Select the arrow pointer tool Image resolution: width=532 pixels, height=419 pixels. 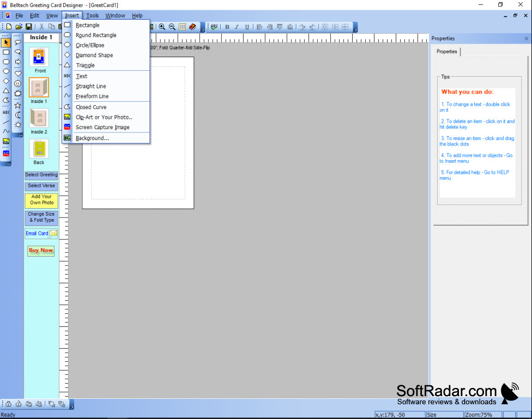pyautogui.click(x=6, y=42)
